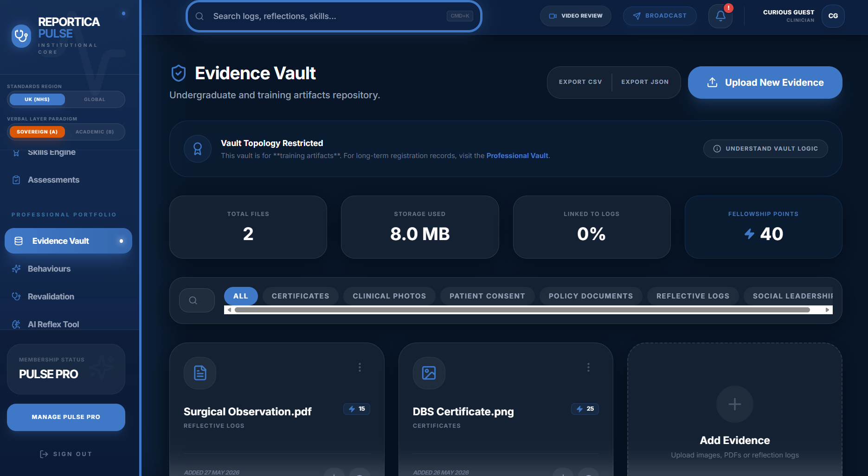Screen dimensions: 868x476
Task: Open Video Review
Action: pyautogui.click(x=576, y=16)
